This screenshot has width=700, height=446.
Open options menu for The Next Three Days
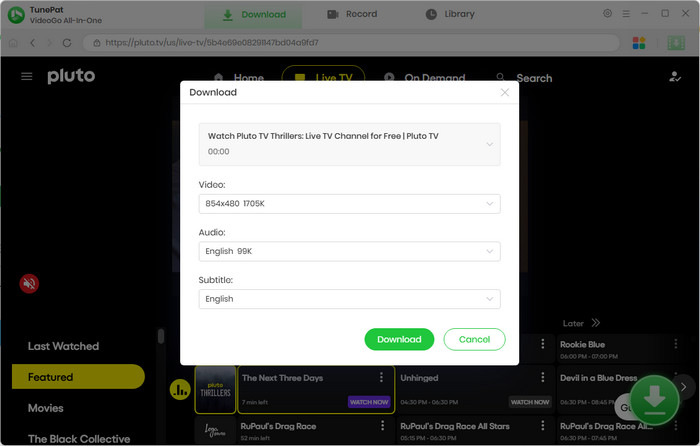tap(381, 377)
